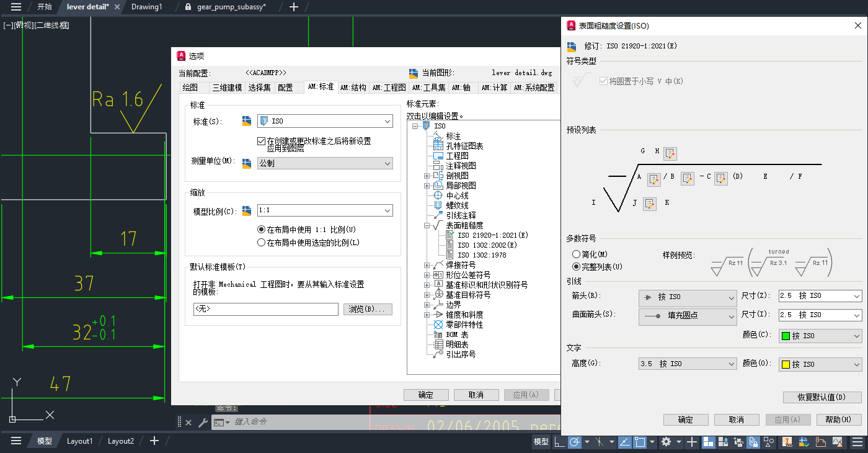
Task: Open preset list editor next to B
Action: tap(687, 179)
